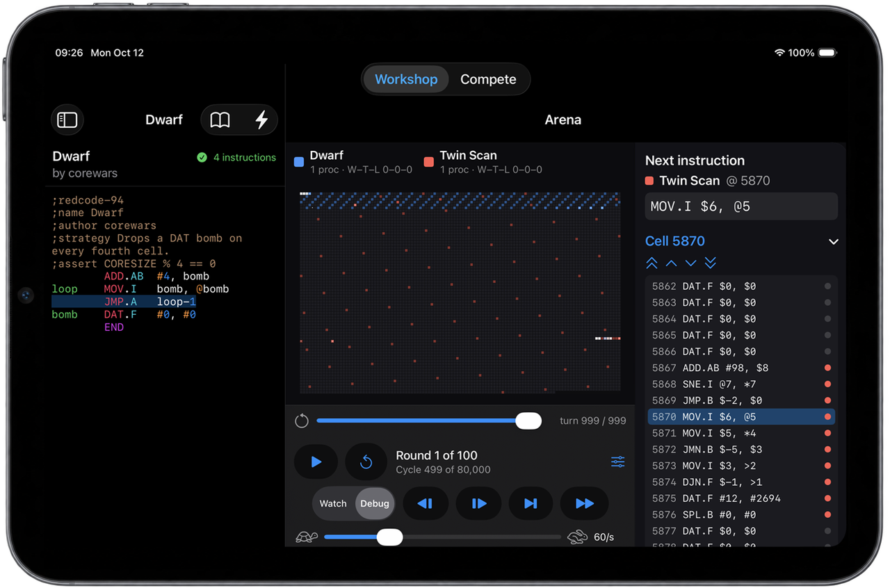Select cell row 5867 ADD.AB #98, $8
The image size is (890, 588).
click(x=741, y=368)
